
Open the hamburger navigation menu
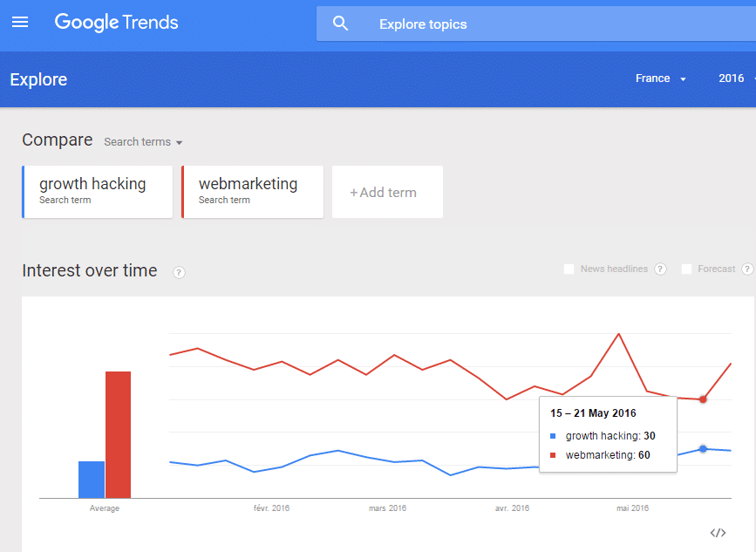[20, 22]
